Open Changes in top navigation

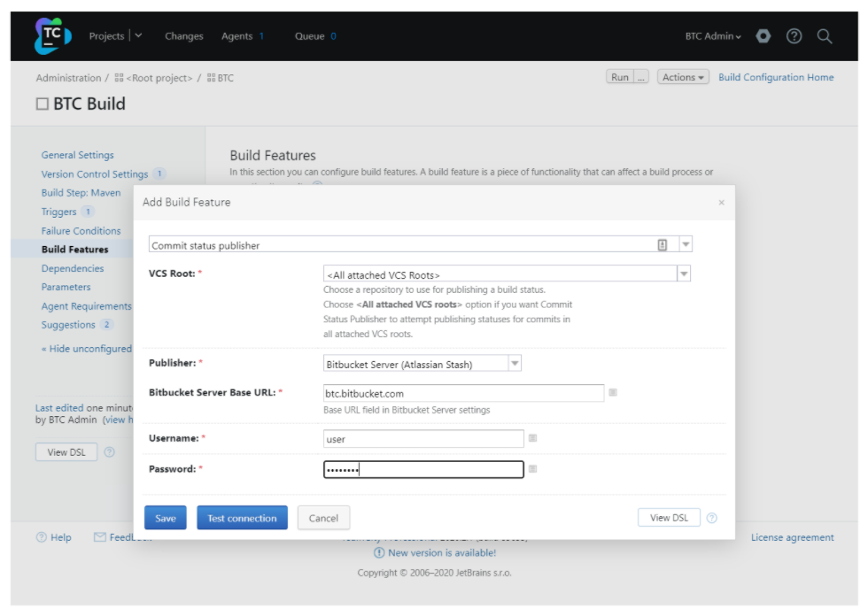[x=184, y=36]
